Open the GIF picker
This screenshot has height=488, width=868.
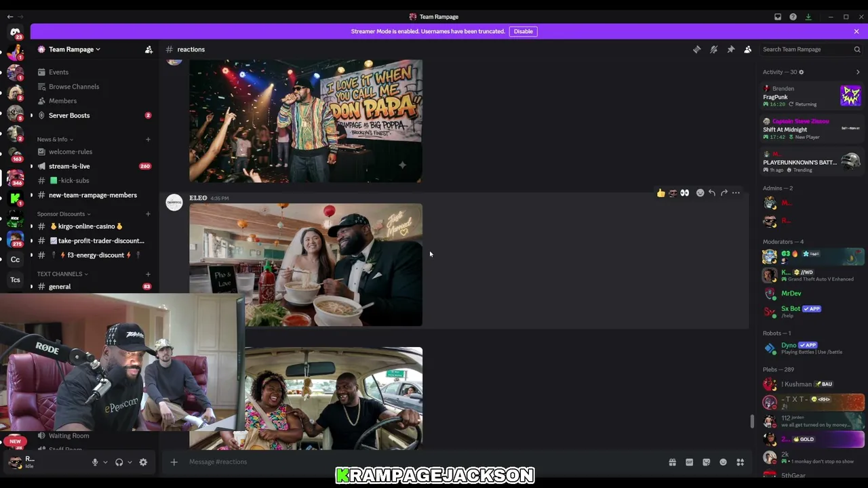(x=689, y=462)
